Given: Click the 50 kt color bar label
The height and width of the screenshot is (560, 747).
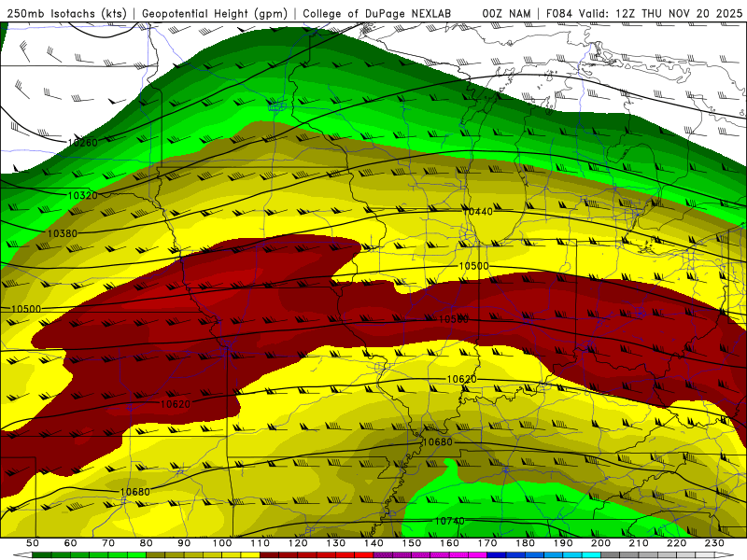Looking at the screenshot, I should (33, 543).
